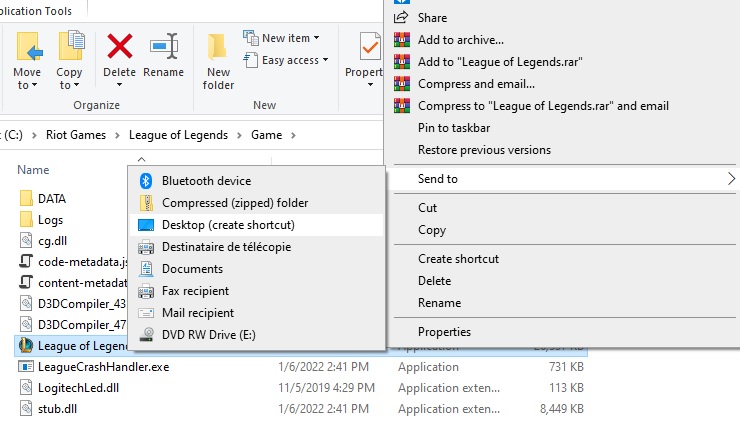Click the Name column header
The width and height of the screenshot is (740, 434).
coord(33,170)
